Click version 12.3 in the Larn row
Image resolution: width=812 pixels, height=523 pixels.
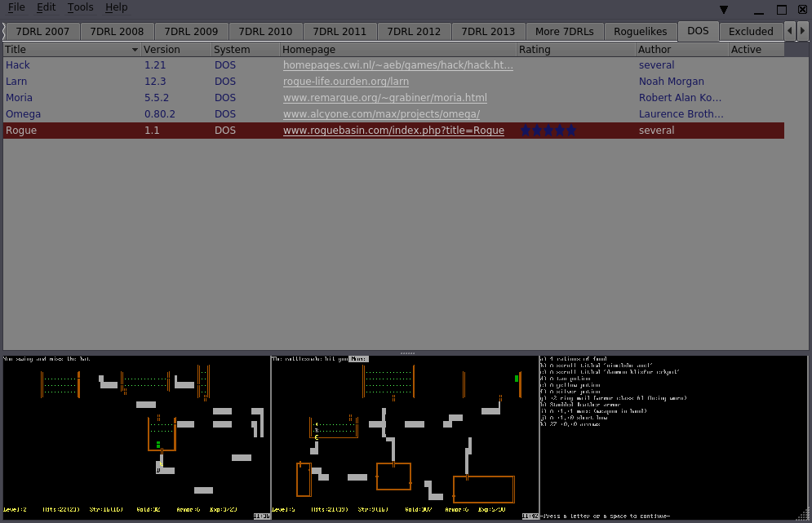155,82
